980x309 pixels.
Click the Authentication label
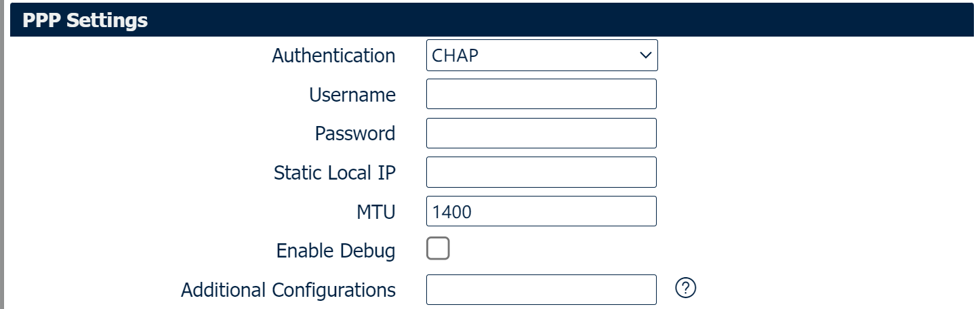click(333, 56)
